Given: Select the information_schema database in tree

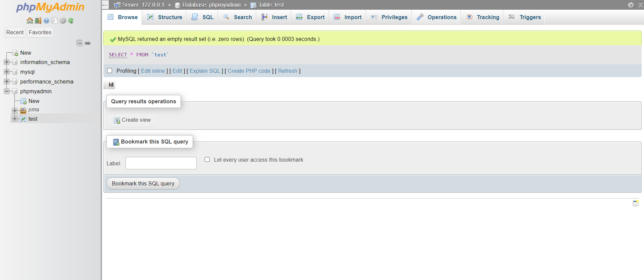Looking at the screenshot, I should [x=45, y=62].
